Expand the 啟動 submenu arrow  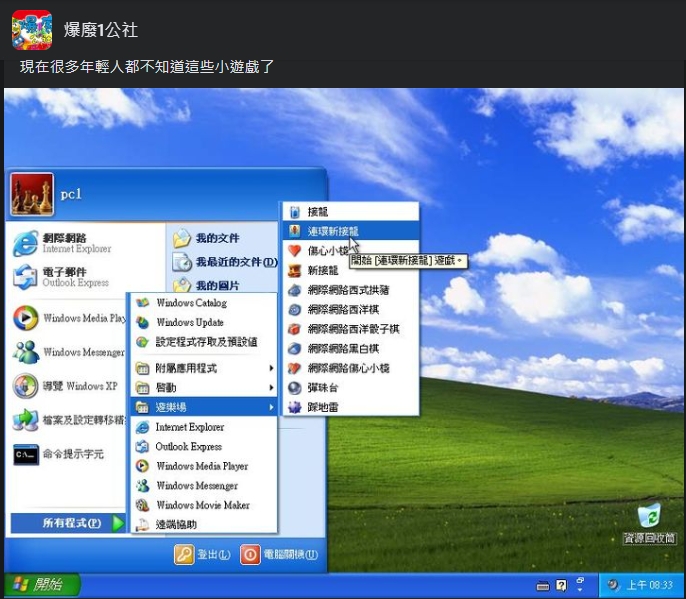click(x=271, y=388)
